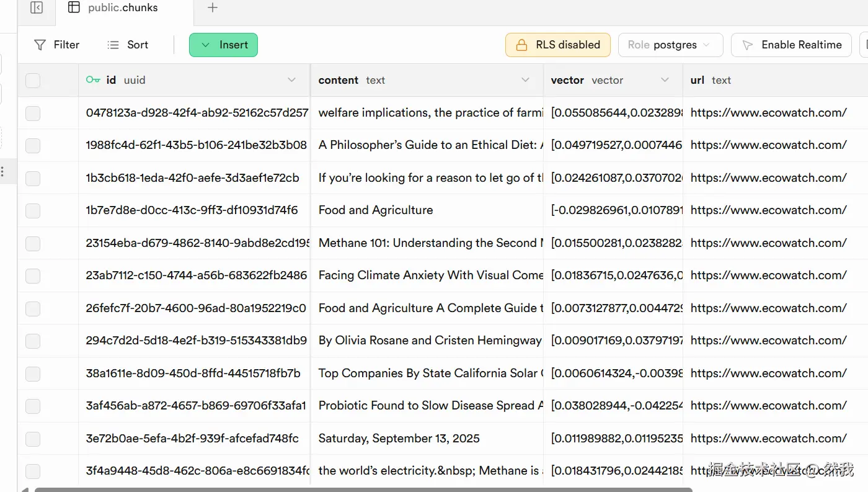Toggle the select-all rows header checkbox
Image resolution: width=868 pixels, height=492 pixels.
pos(33,81)
